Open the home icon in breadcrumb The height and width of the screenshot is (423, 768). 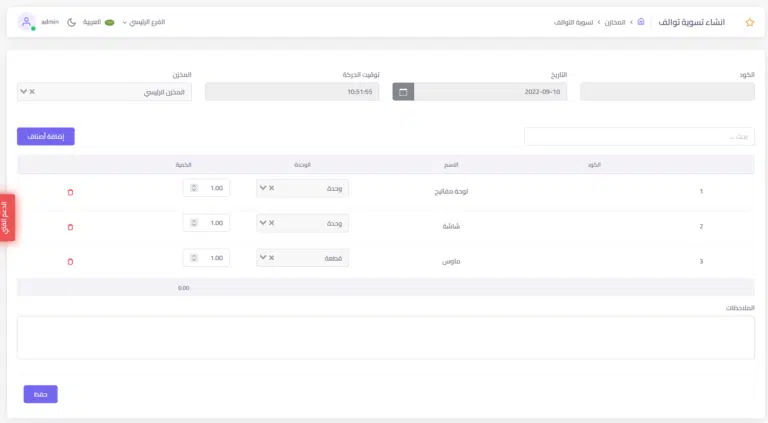(641, 22)
